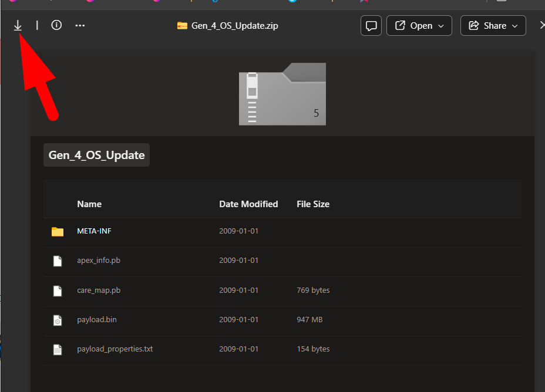Click the Share button
Image resolution: width=545 pixels, height=392 pixels.
(x=493, y=25)
